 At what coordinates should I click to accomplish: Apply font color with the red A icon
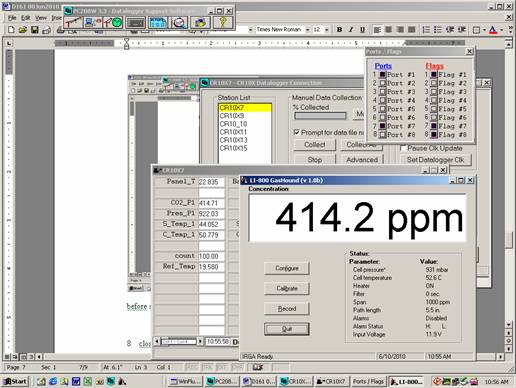(493, 30)
